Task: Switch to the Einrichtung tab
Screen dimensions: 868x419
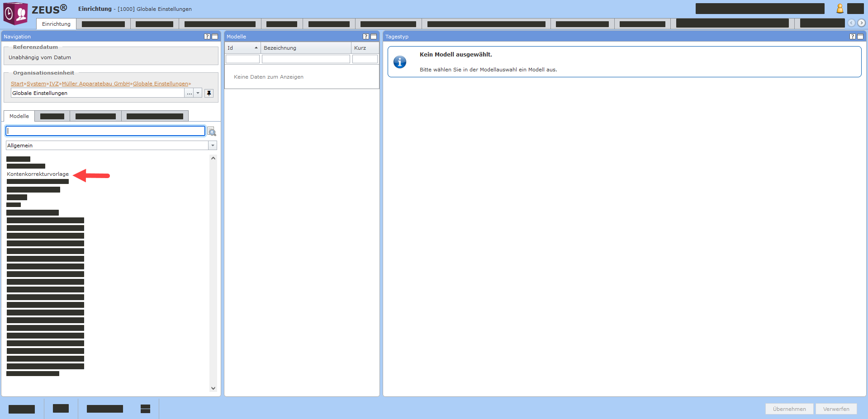Action: click(56, 24)
